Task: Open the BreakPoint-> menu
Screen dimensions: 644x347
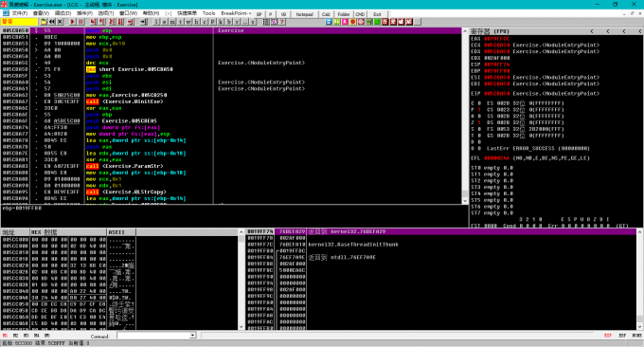Action: (236, 13)
